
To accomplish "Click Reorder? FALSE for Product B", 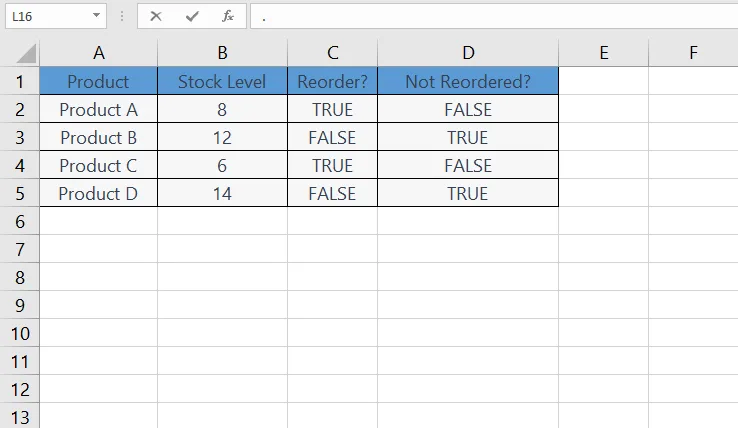I will coord(332,137).
